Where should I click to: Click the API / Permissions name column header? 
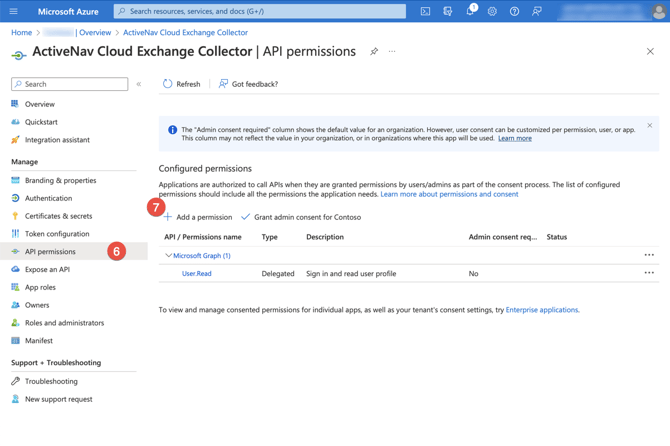pyautogui.click(x=203, y=237)
